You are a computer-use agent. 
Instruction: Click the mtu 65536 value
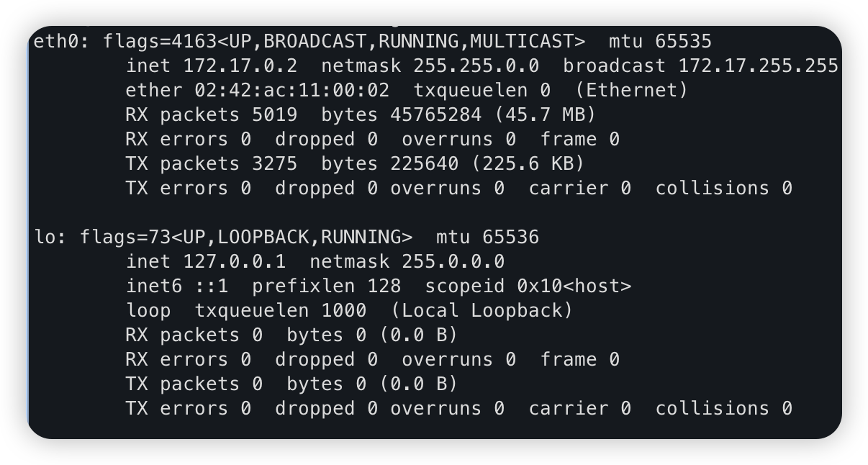coord(510,237)
